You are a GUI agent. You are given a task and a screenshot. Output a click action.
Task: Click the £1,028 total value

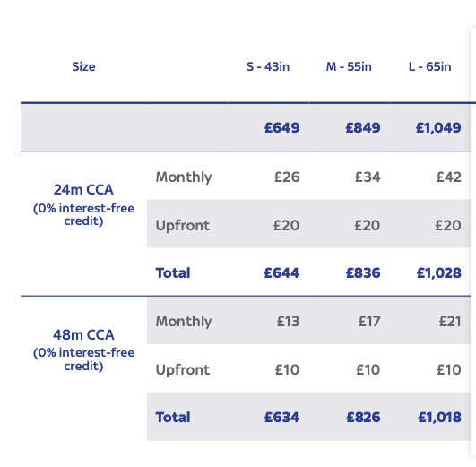tap(439, 272)
